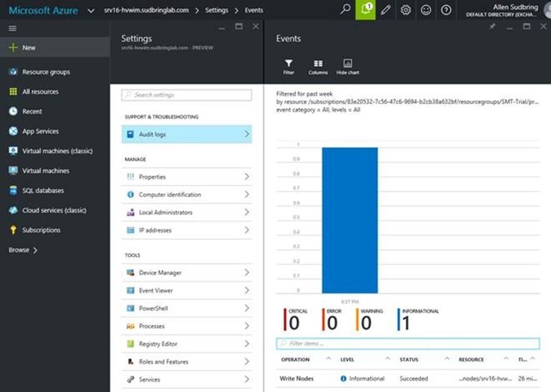Click Settings breadcrumb
Screen dimensions: 551x392
(x=216, y=10)
